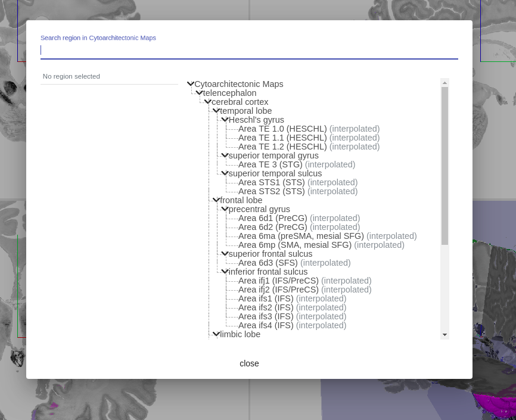
Task: Click the scrollbar up arrow
Action: [x=444, y=83]
